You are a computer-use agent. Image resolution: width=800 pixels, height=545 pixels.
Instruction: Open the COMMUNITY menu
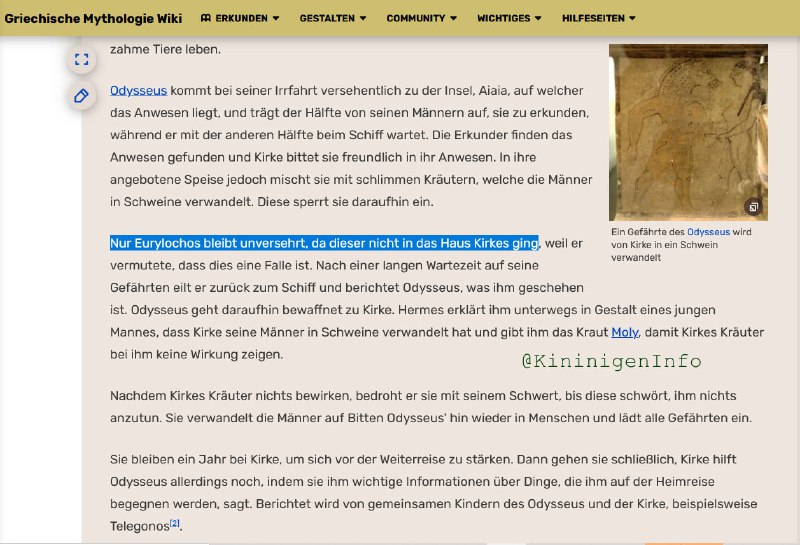tap(421, 18)
